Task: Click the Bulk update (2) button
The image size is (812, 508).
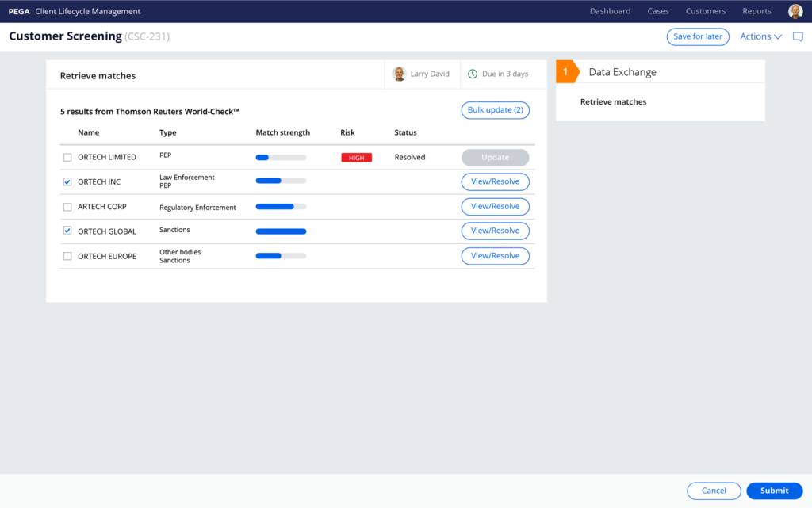Action: pyautogui.click(x=495, y=110)
